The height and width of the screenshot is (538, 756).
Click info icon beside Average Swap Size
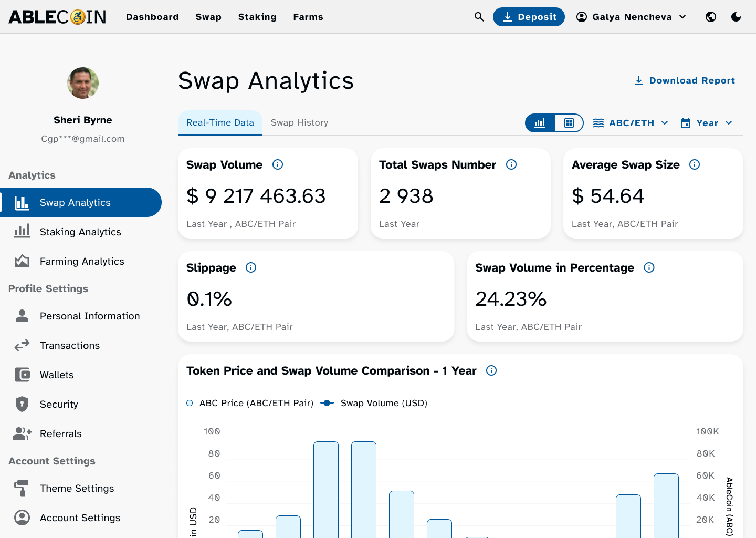coord(695,164)
